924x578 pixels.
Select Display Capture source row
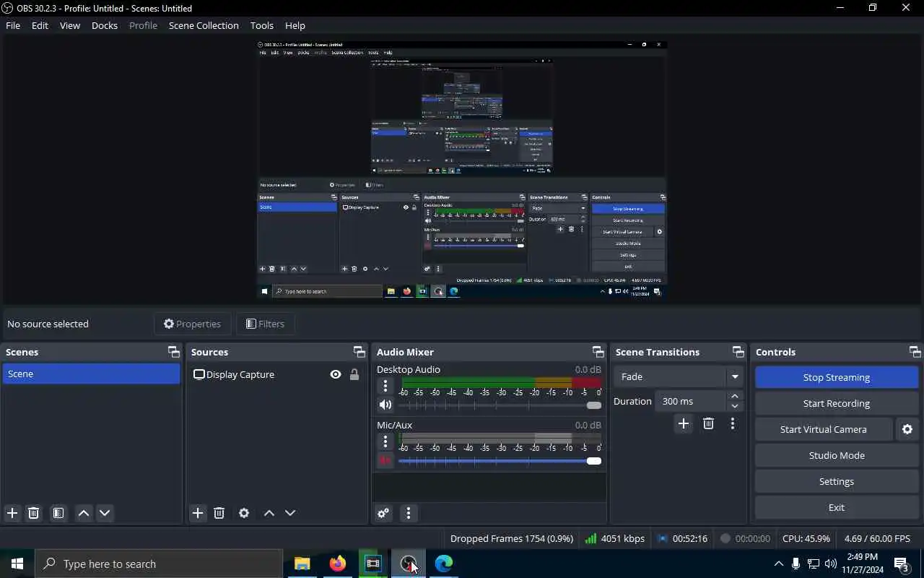277,374
